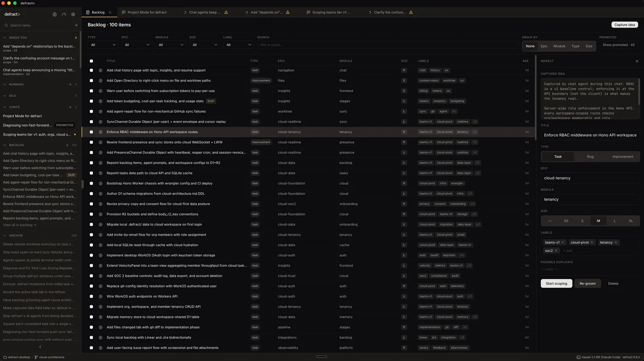Switch to the Project Mode for defract tab
This screenshot has height=361, width=644.
tap(147, 12)
